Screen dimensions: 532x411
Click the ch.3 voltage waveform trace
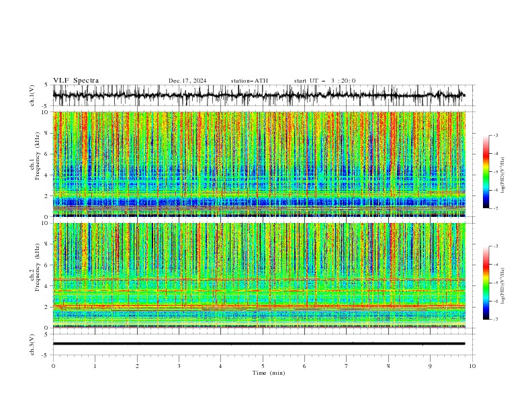[259, 344]
